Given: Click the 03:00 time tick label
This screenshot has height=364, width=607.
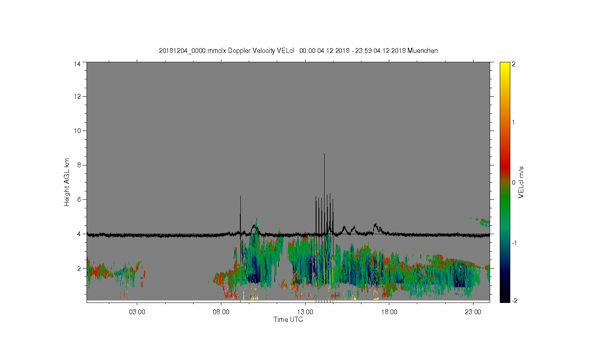Looking at the screenshot, I should pos(137,312).
